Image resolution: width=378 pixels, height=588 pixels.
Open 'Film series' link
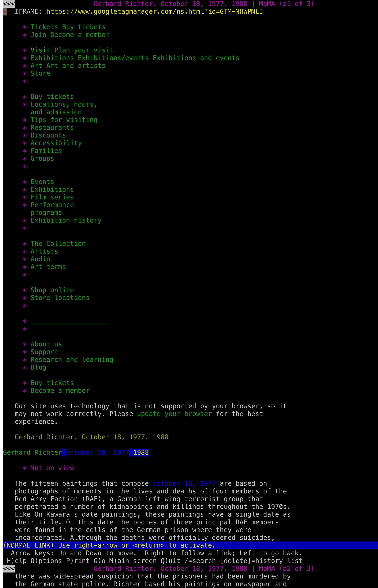(x=52, y=197)
